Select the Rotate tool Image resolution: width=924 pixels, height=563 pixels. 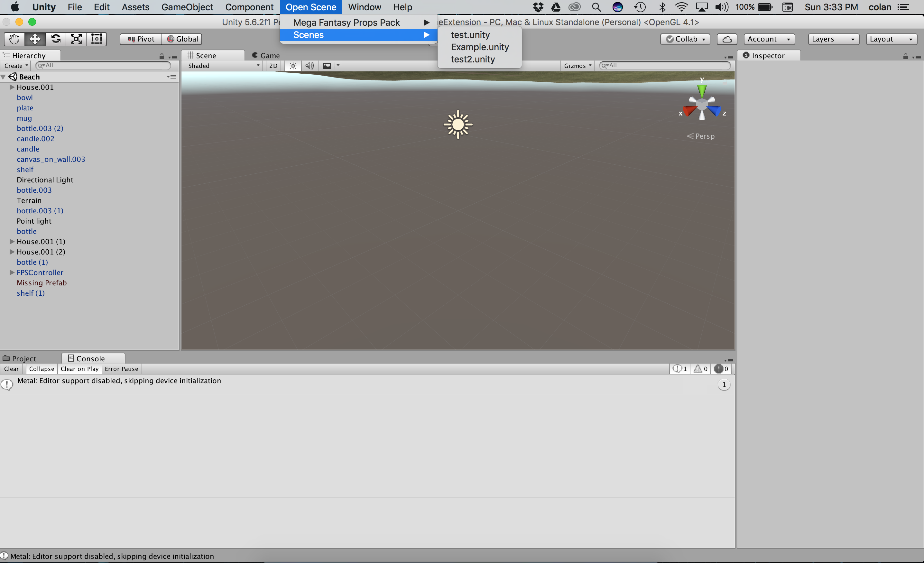[56, 39]
